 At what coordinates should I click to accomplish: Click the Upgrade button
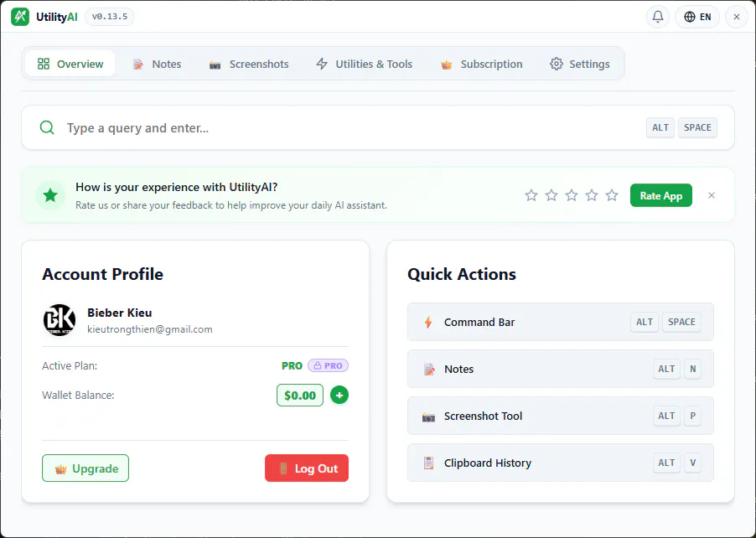tap(85, 468)
